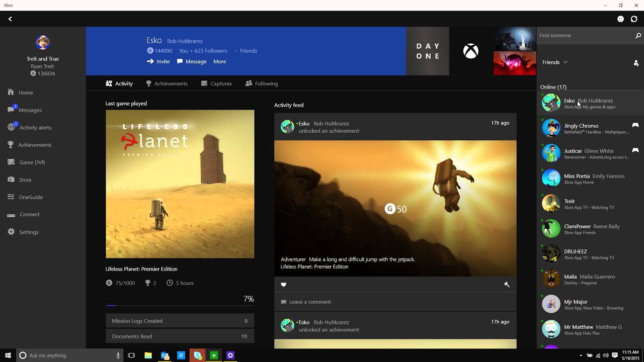The image size is (644, 362).
Task: Open Adventurer achievement image in feed
Action: [395, 208]
